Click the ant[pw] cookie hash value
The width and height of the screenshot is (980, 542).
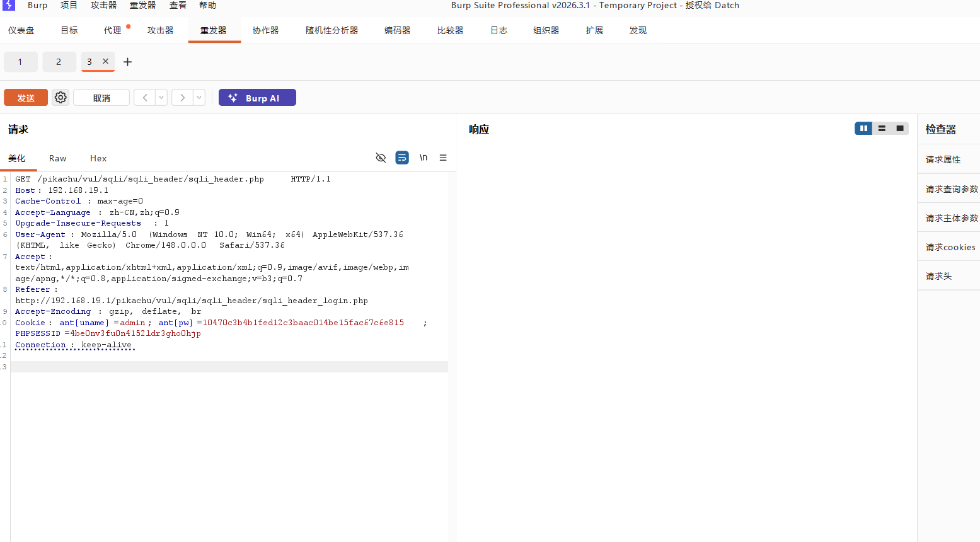click(x=303, y=323)
